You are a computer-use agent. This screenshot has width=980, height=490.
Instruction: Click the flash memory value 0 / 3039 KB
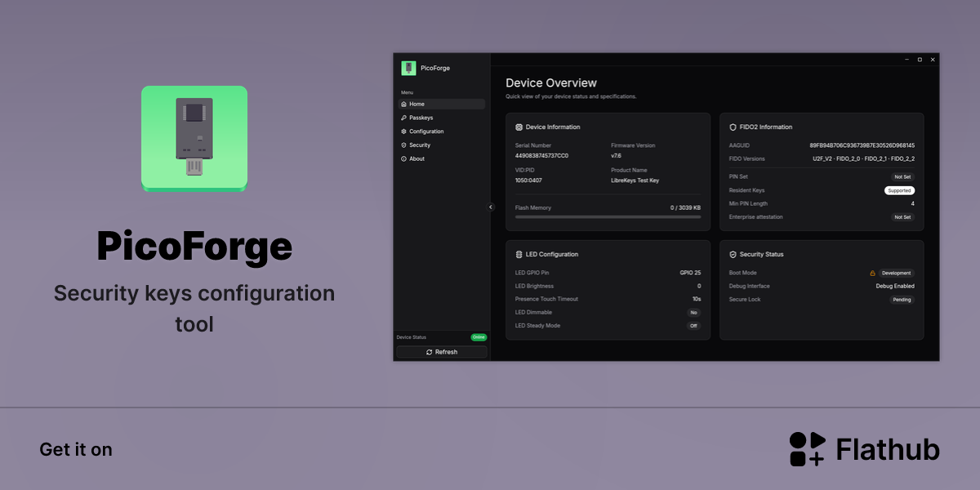tap(686, 207)
